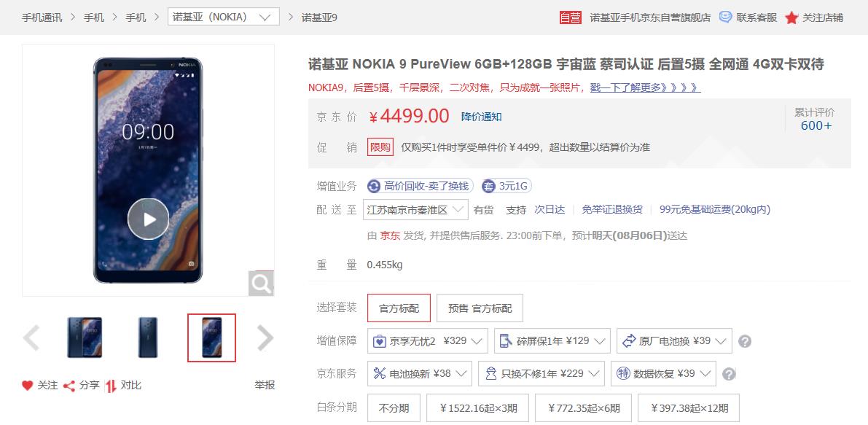The height and width of the screenshot is (425, 868).
Task: Show previous thumbnails with left arrow
Action: click(31, 338)
